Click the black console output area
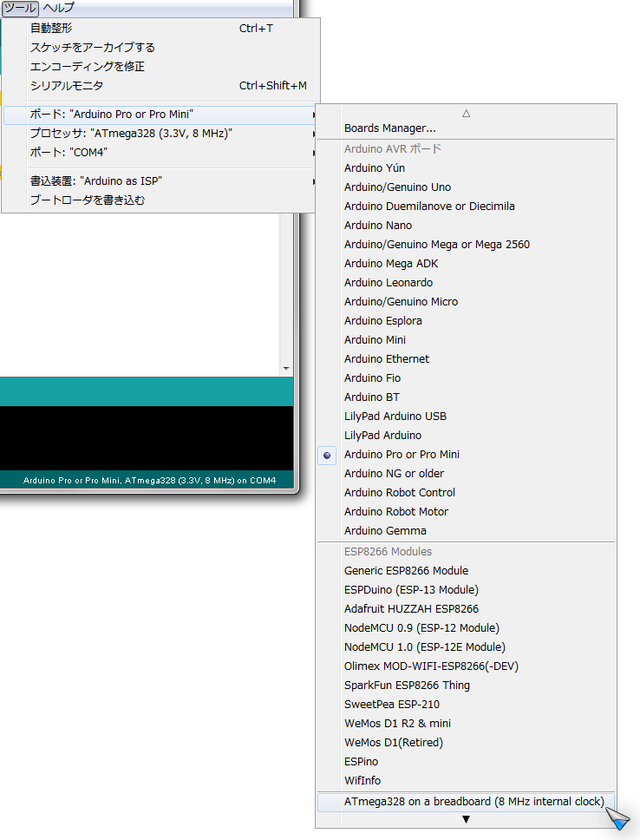This screenshot has height=840, width=640. (147, 438)
